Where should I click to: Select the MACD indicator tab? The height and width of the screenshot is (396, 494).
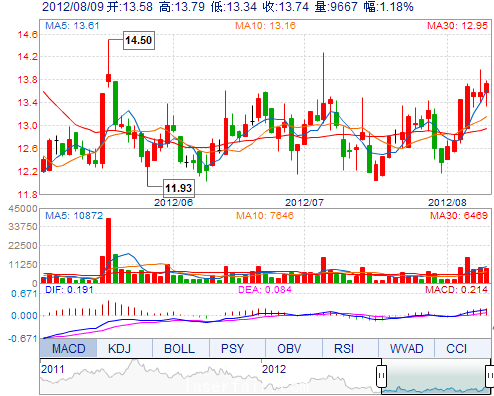coord(68,348)
